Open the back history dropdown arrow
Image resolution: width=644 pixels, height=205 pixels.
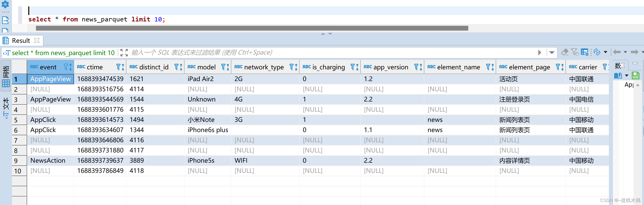625,52
